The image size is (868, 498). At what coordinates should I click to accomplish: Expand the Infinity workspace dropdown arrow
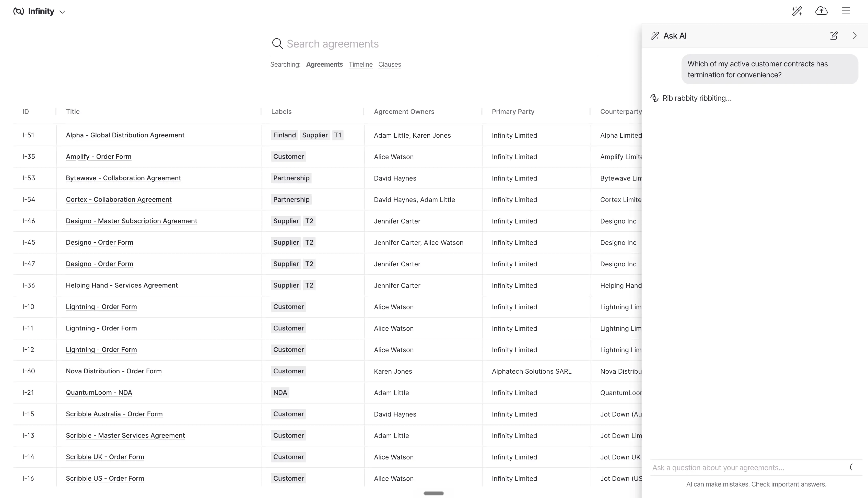pyautogui.click(x=62, y=12)
